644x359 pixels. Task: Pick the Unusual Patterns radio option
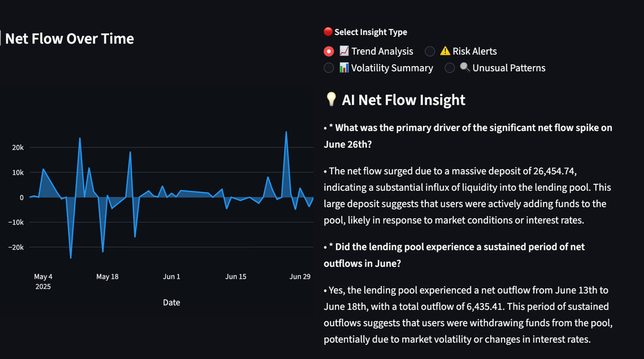pyautogui.click(x=450, y=68)
